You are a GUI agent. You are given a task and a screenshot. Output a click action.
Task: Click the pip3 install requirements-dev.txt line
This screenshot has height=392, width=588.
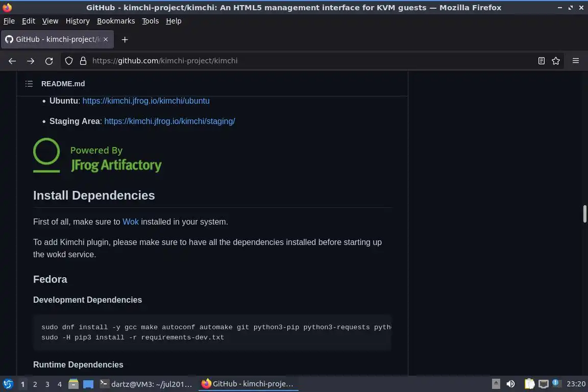pos(132,337)
